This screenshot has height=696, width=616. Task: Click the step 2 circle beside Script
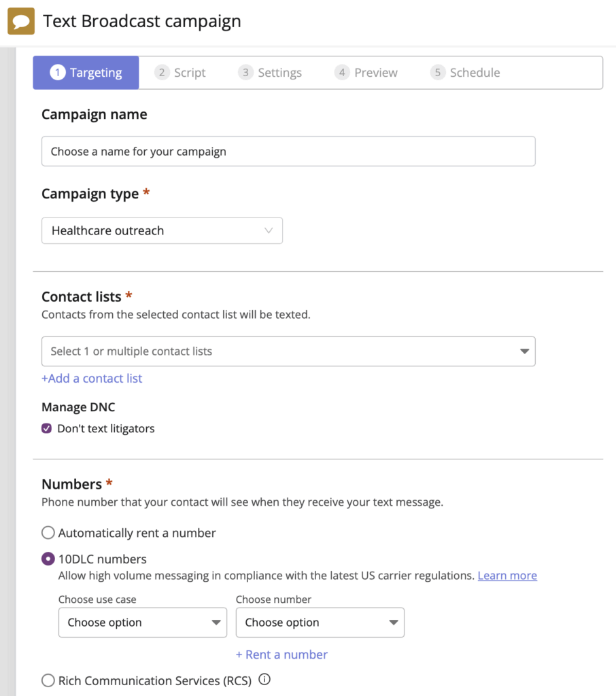click(x=162, y=72)
